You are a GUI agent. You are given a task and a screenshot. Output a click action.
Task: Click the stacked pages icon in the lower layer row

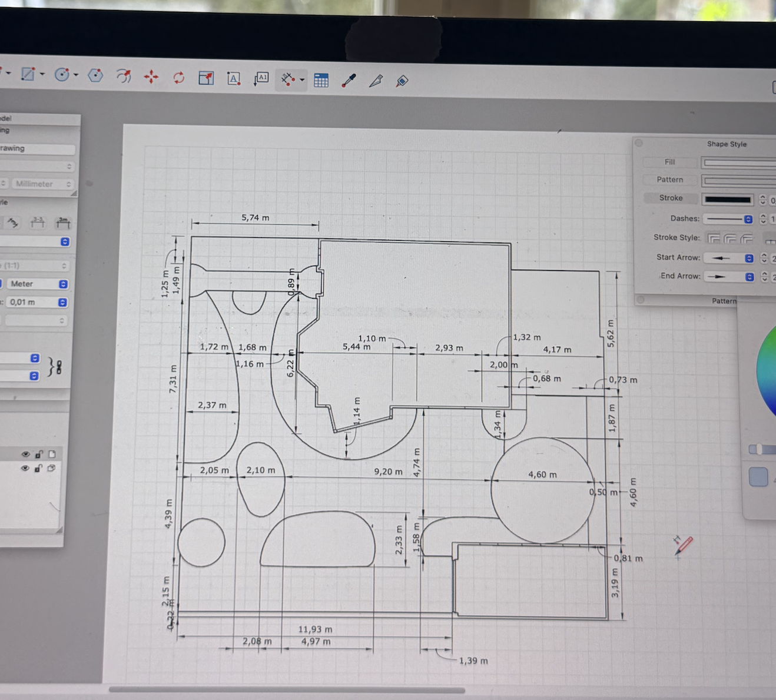(x=51, y=468)
